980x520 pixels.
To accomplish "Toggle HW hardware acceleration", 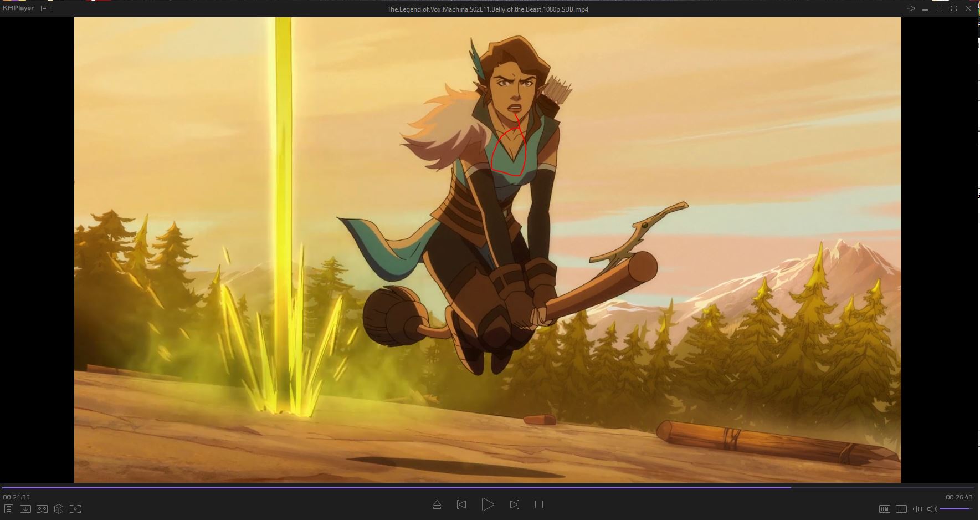I will pos(885,509).
